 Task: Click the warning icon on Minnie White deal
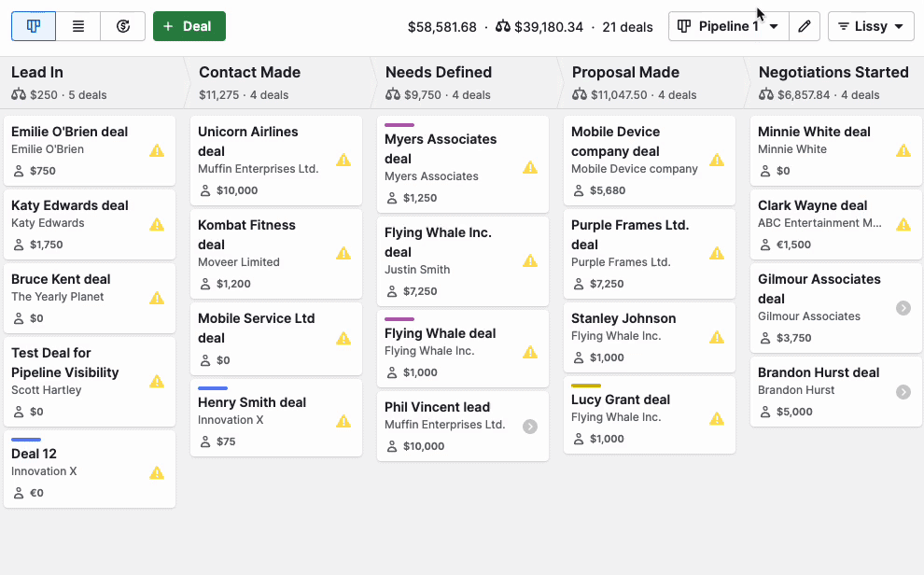(903, 150)
